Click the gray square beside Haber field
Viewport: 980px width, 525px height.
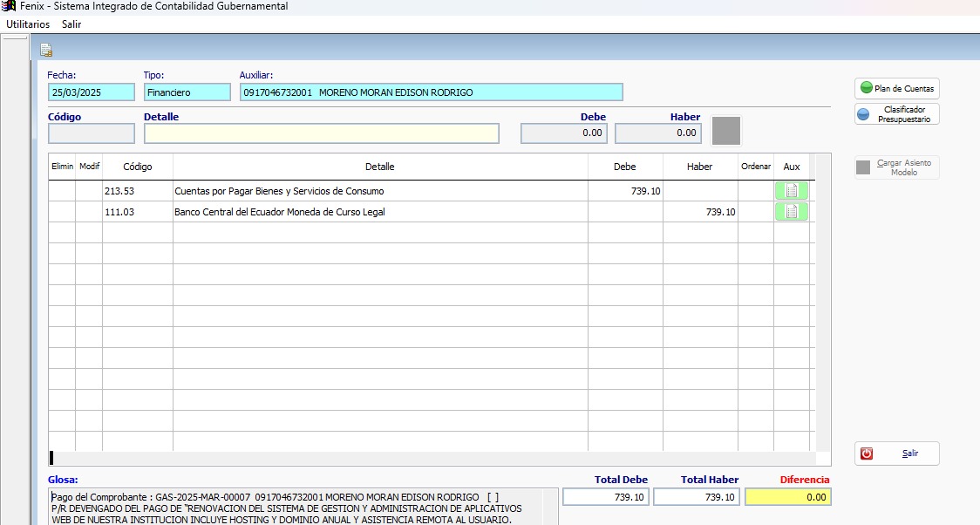(725, 131)
